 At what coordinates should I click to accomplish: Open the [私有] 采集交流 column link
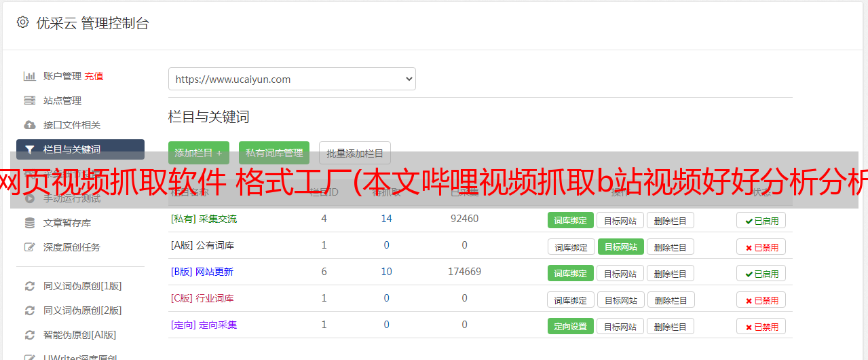pyautogui.click(x=204, y=219)
